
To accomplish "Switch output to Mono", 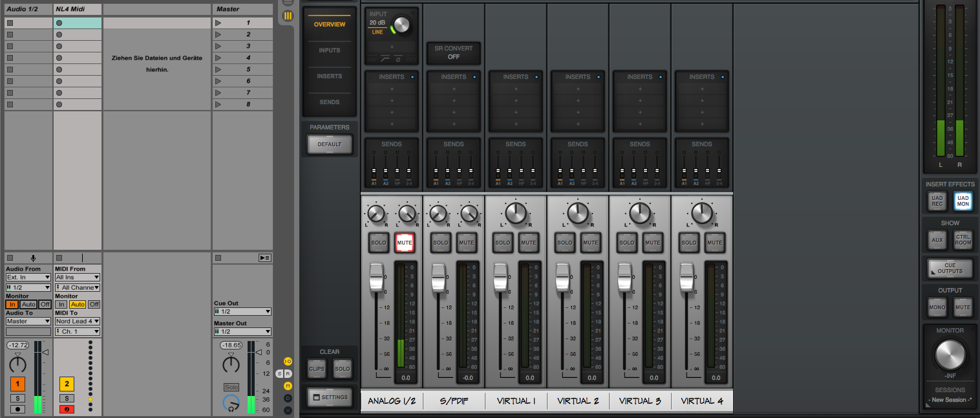I will click(x=937, y=307).
